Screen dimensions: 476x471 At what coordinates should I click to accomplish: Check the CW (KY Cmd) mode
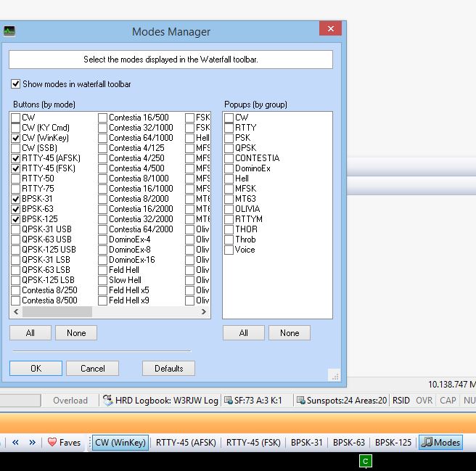click(15, 128)
